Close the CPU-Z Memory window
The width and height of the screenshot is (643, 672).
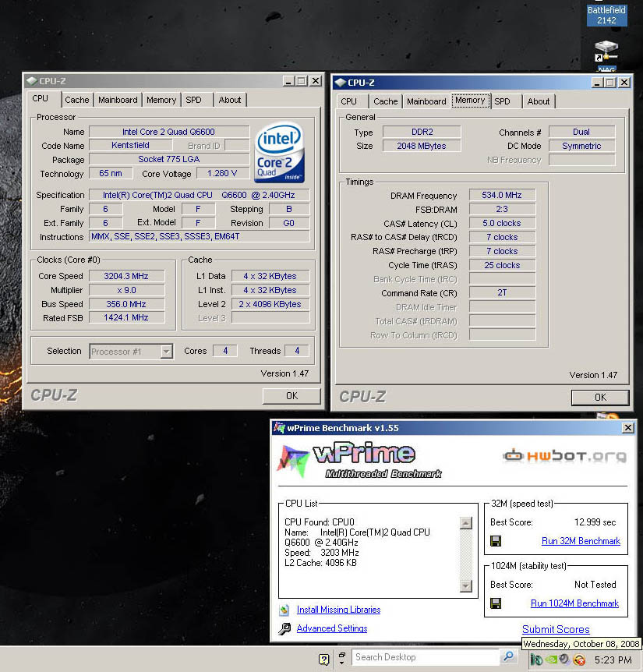624,83
